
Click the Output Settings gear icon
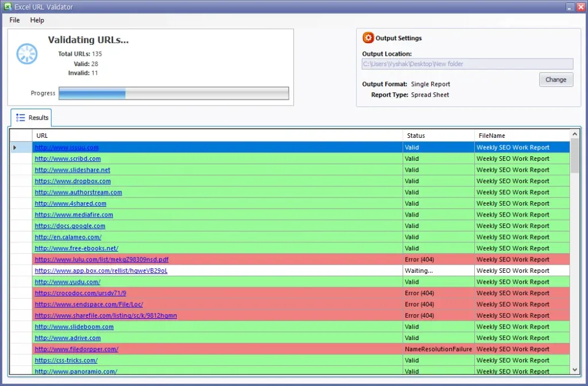pyautogui.click(x=367, y=38)
